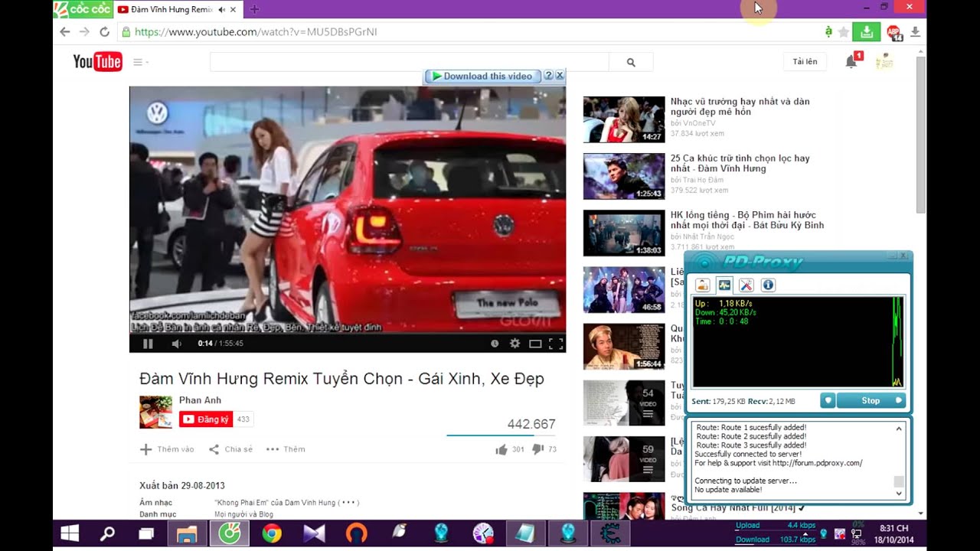Open File Explorer from the taskbar
The width and height of the screenshot is (980, 551).
187,533
